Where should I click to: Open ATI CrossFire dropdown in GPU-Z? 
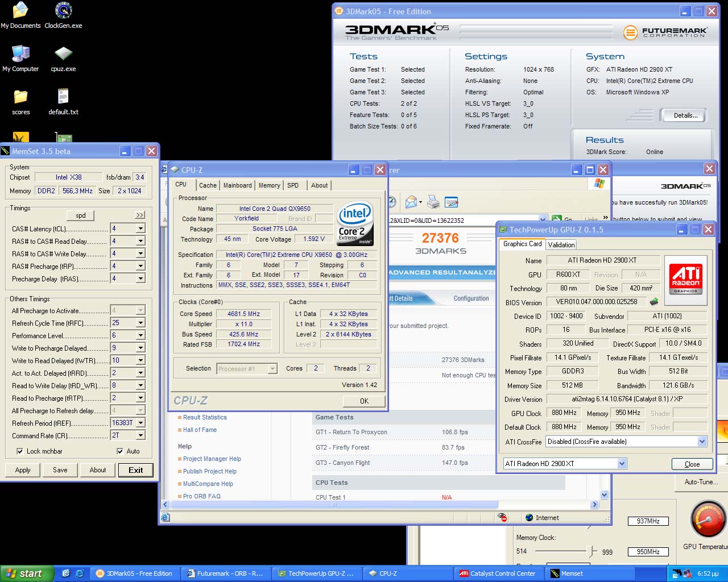[702, 442]
